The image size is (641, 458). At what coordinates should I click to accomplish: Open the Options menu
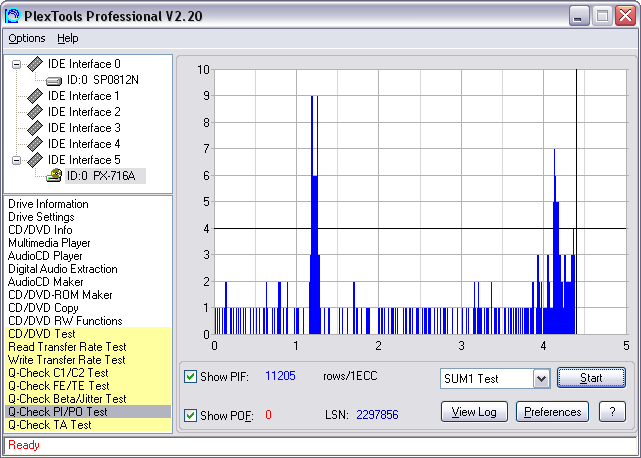click(x=27, y=38)
